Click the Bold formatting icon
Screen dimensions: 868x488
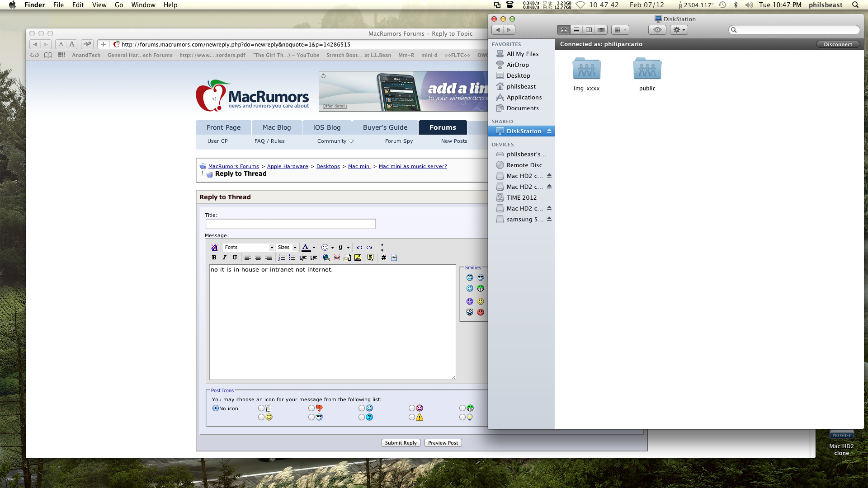coord(214,258)
